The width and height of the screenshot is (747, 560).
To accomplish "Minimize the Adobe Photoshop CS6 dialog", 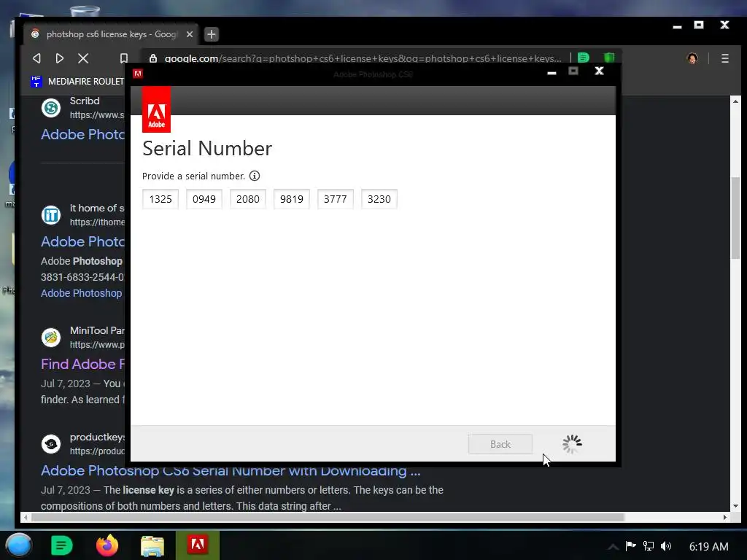I will [x=551, y=72].
